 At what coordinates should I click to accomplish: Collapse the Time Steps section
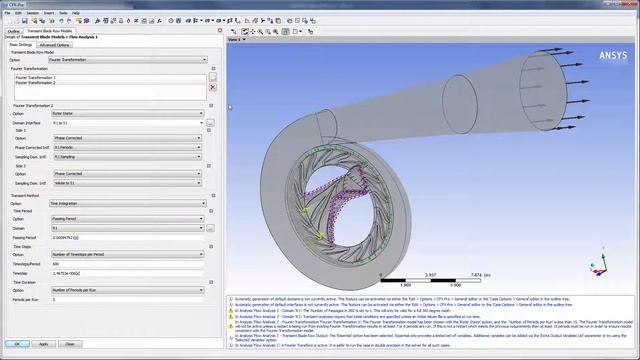pos(211,247)
